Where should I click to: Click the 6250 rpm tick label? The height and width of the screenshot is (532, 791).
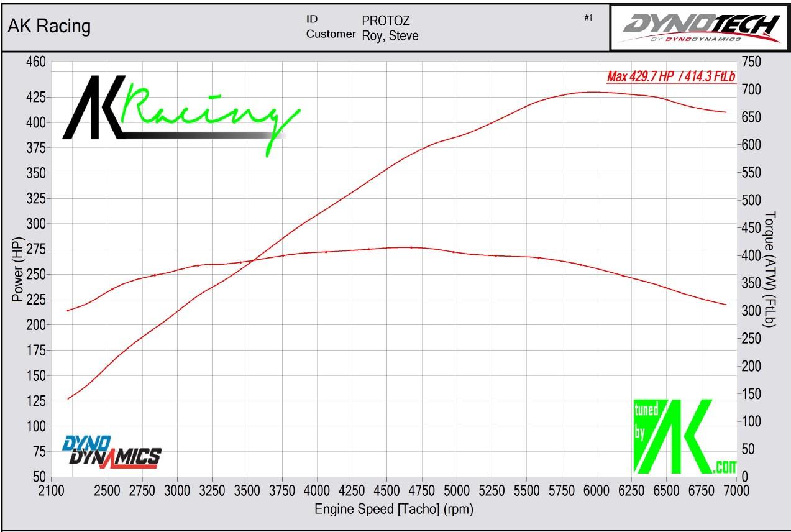[631, 490]
